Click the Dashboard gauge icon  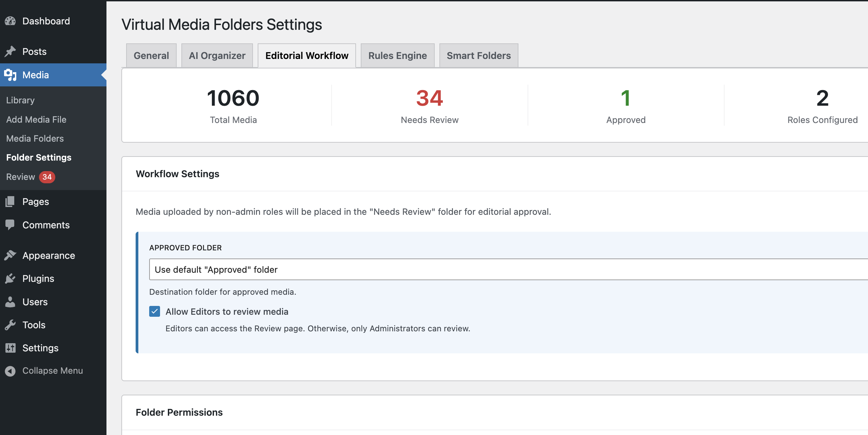(10, 21)
